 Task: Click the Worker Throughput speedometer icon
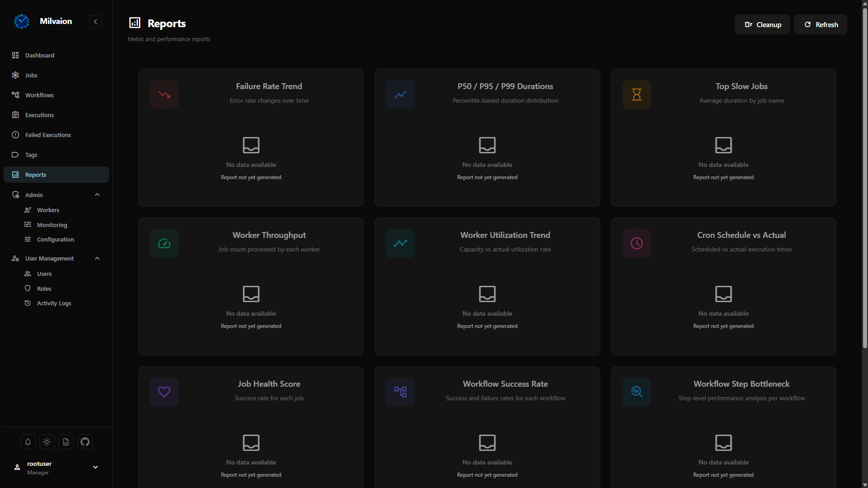[164, 243]
